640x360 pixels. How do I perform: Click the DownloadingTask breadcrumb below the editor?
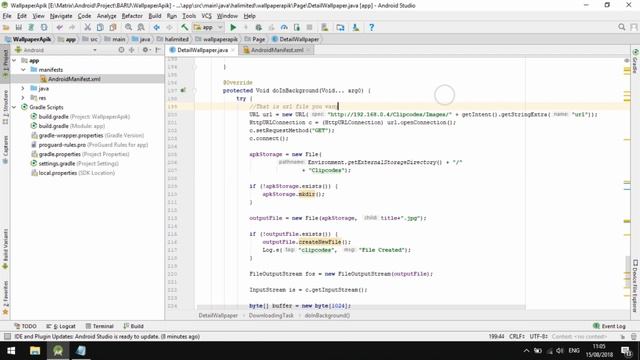point(271,316)
